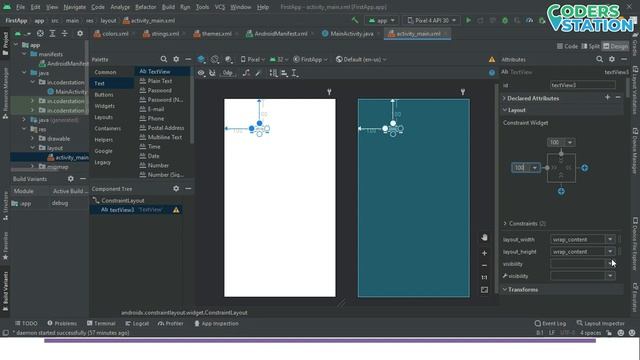Switch to Split view mode
The image size is (640, 360).
coord(590,46)
